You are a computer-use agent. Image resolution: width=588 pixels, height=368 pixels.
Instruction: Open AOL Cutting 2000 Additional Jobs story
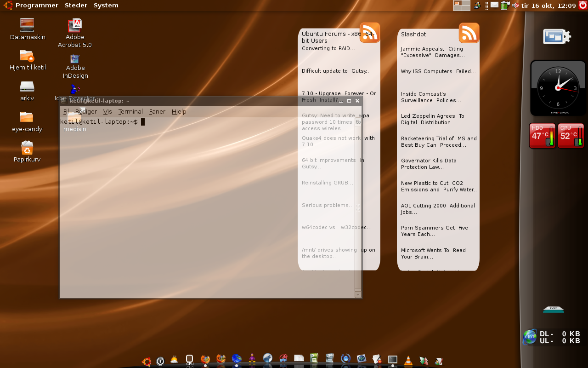(x=438, y=209)
